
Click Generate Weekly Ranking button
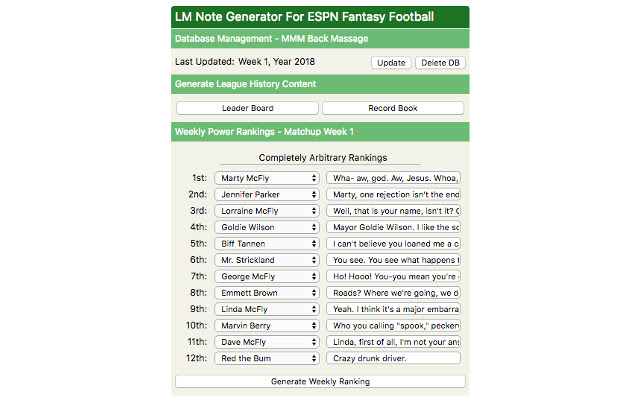tap(320, 381)
